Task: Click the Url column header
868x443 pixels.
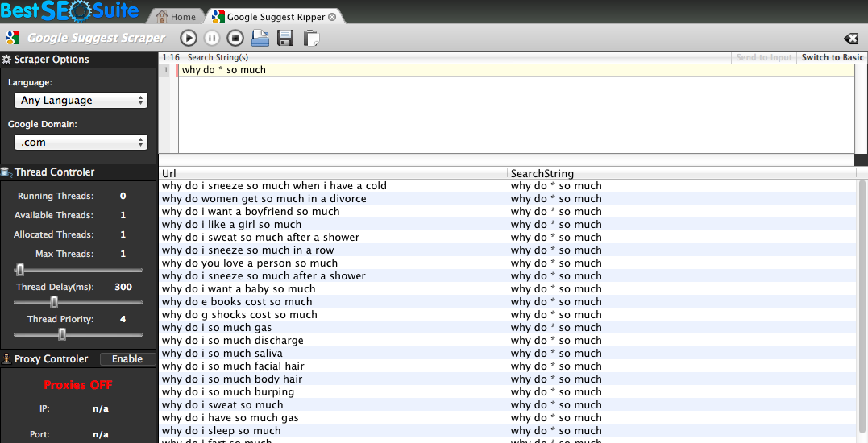Action: [333, 173]
